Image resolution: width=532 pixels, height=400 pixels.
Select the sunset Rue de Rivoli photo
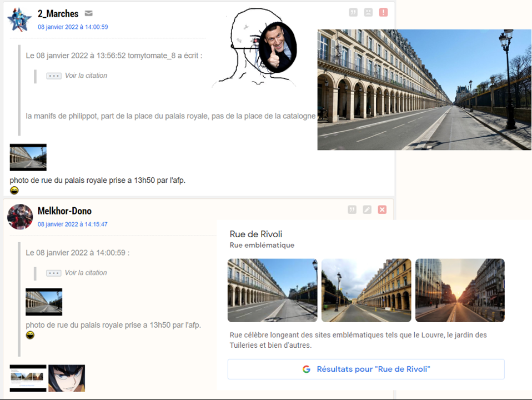point(460,291)
